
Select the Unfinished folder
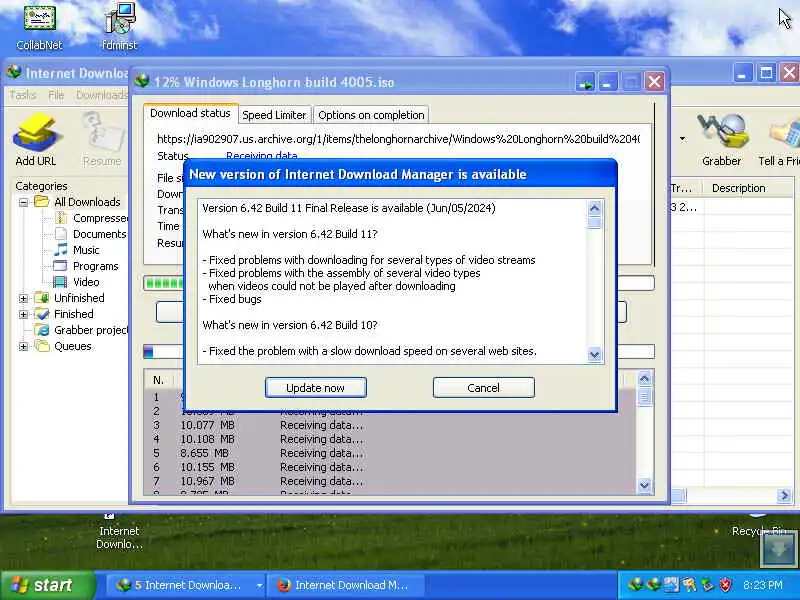69,298
